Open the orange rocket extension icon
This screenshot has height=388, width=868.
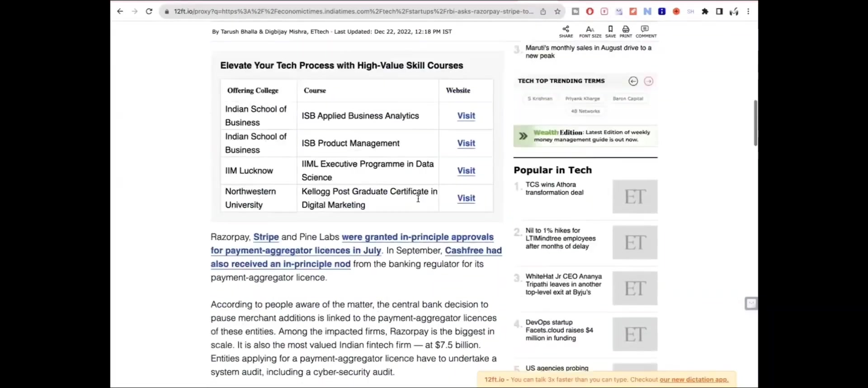coord(633,11)
